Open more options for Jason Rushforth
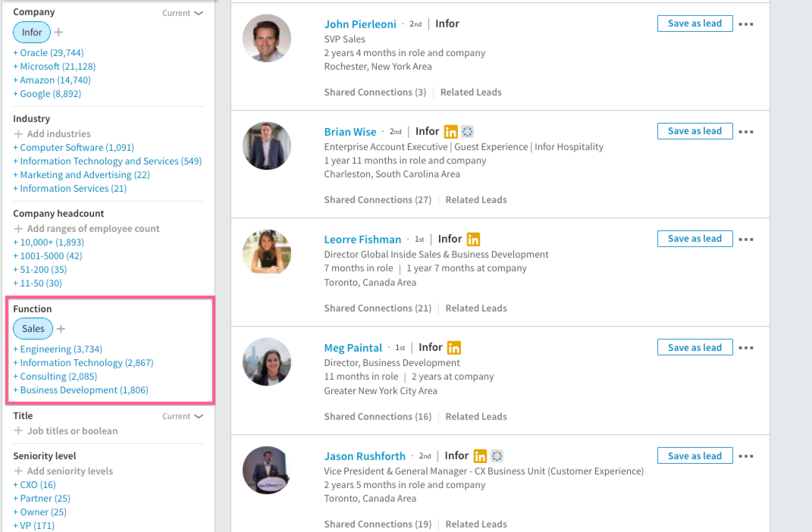 [746, 456]
